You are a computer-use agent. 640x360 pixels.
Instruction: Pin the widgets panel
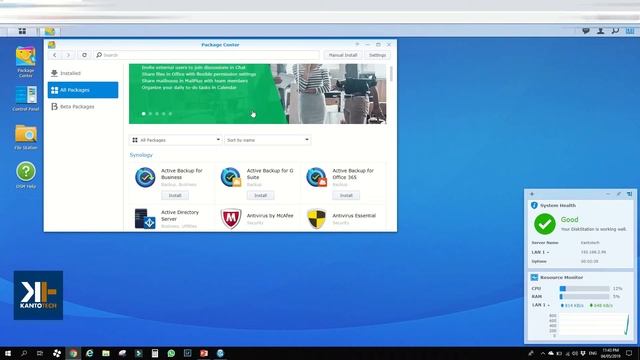[619, 194]
